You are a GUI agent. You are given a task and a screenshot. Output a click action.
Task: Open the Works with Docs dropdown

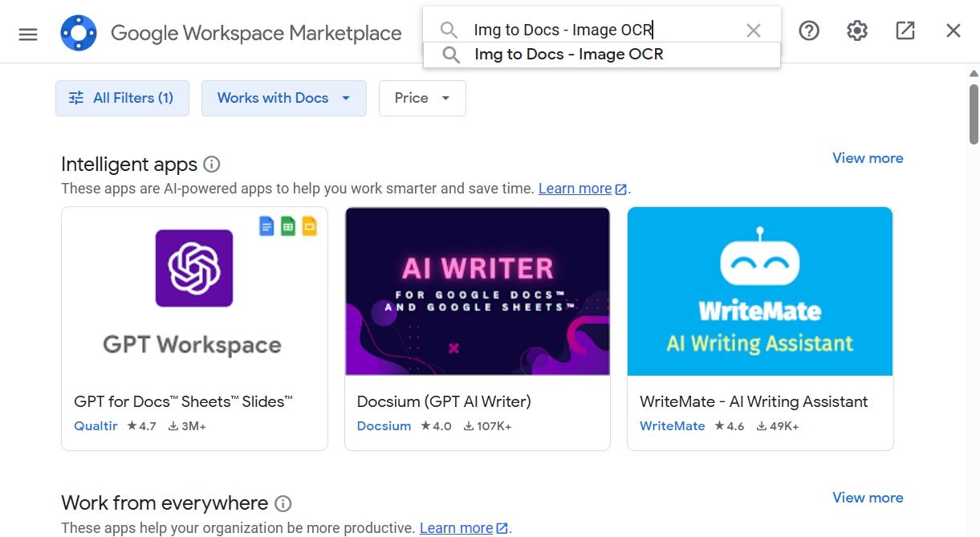[283, 97]
